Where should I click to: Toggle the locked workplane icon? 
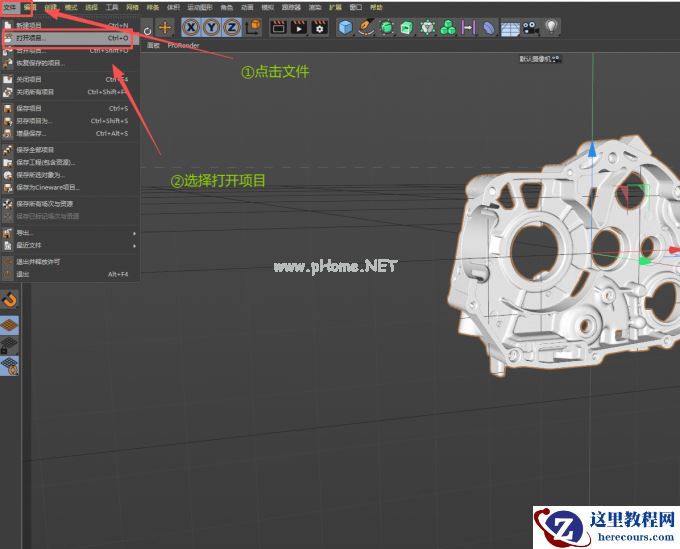pos(9,346)
